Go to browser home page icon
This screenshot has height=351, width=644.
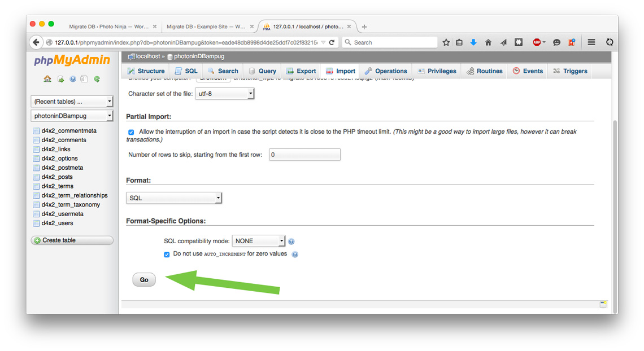tap(488, 42)
